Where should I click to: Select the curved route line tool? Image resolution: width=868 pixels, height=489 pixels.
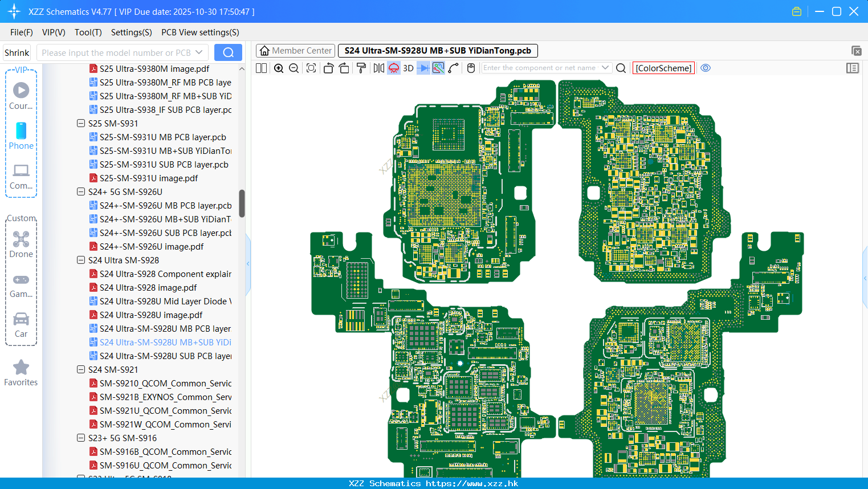[x=454, y=68]
